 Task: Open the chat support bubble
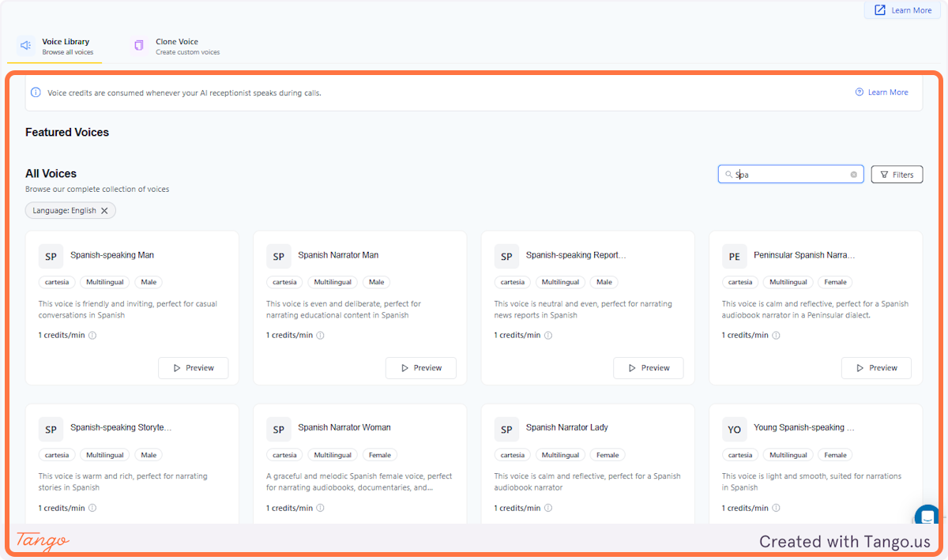pos(927,517)
